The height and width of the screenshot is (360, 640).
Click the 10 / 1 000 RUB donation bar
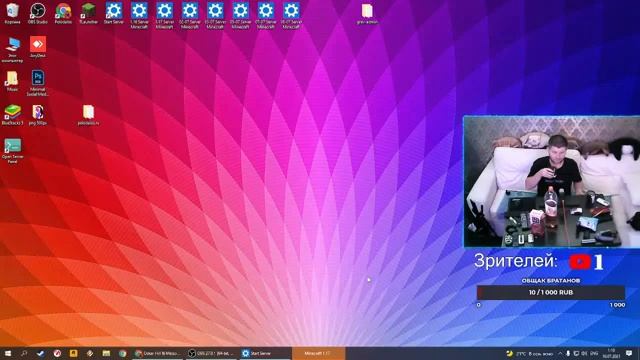(x=551, y=293)
